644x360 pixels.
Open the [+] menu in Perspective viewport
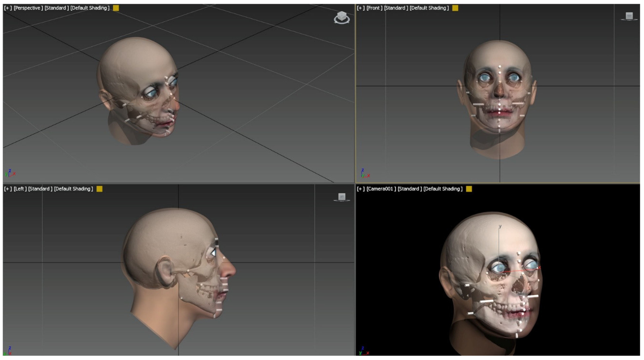coord(8,8)
